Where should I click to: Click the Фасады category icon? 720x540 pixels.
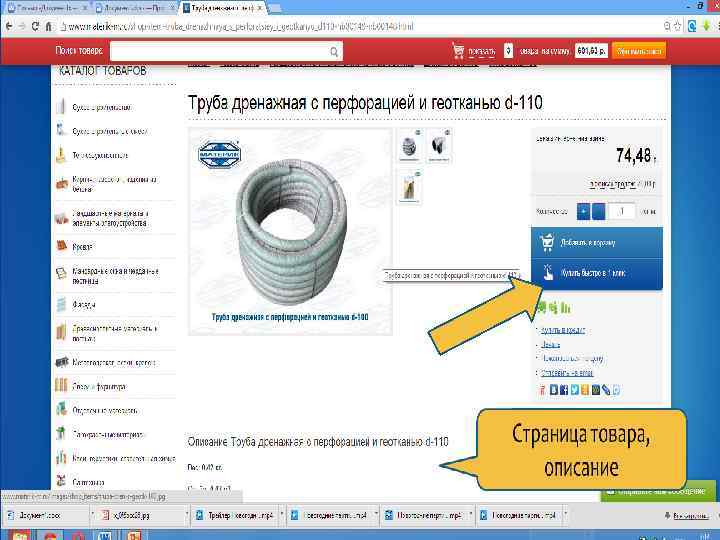point(62,304)
